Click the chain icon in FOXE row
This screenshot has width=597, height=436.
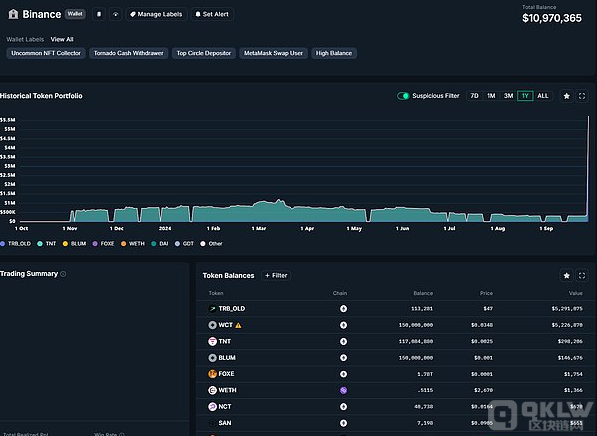click(x=343, y=374)
